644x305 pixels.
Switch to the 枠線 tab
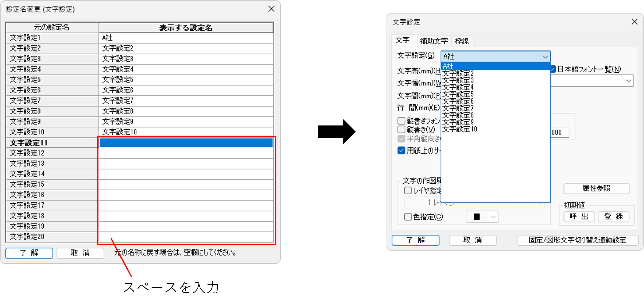pos(462,41)
